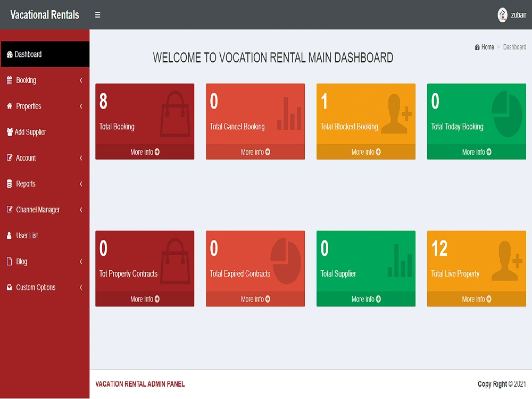This screenshot has height=399, width=532.
Task: Open Reports in the sidebar
Action: click(x=45, y=184)
